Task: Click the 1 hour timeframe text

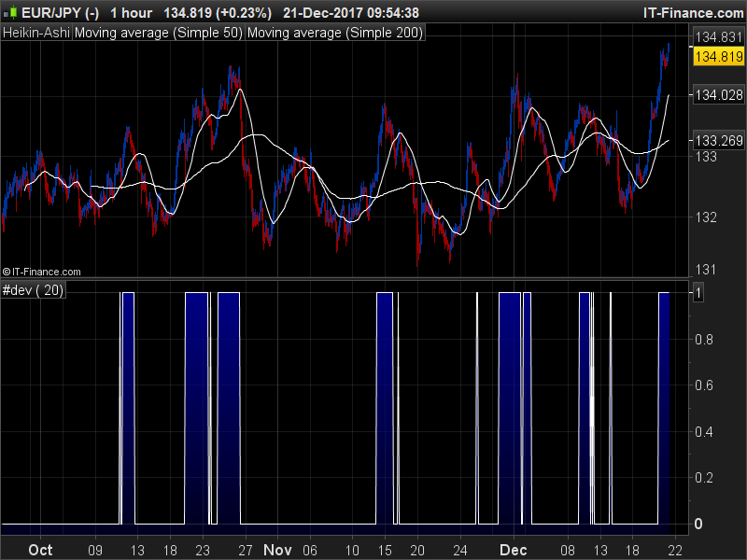Action: click(131, 13)
